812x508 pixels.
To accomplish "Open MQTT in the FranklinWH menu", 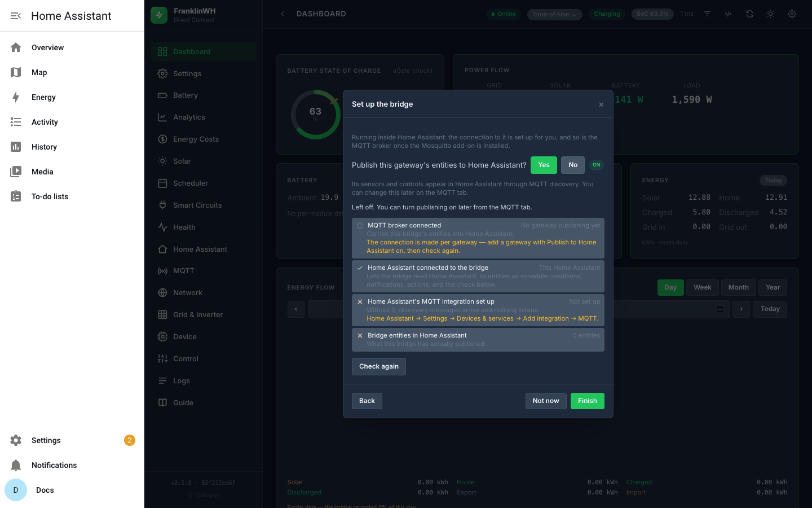I will tap(204, 271).
